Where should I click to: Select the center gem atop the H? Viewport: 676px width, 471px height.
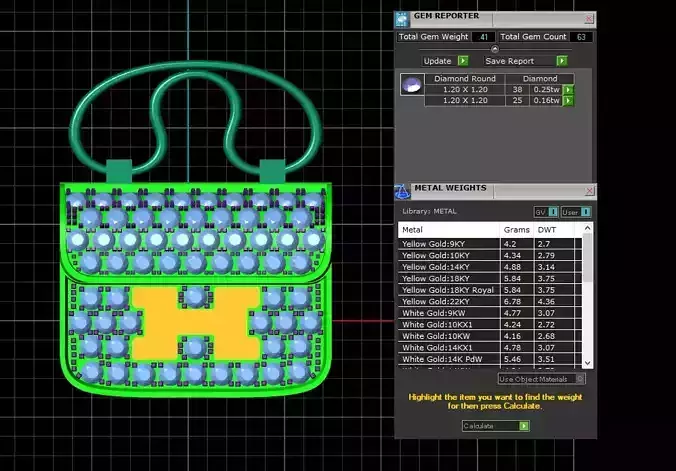(x=195, y=296)
